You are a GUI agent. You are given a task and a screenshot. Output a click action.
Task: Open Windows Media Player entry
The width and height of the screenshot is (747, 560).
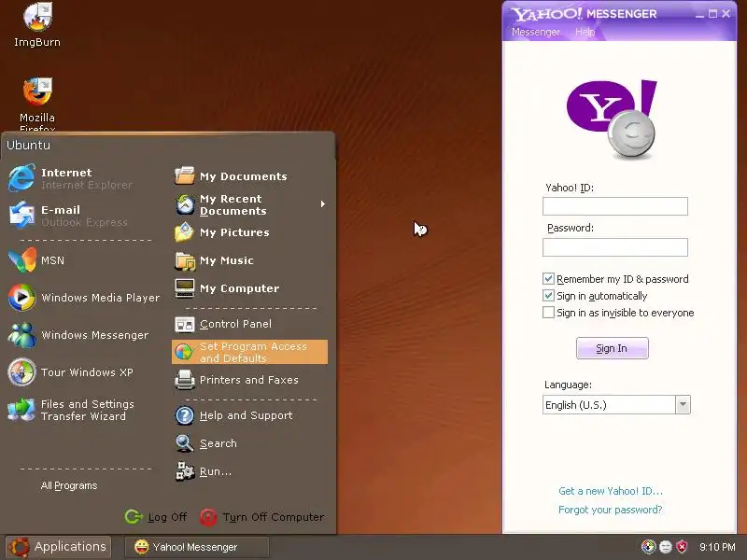pos(84,298)
